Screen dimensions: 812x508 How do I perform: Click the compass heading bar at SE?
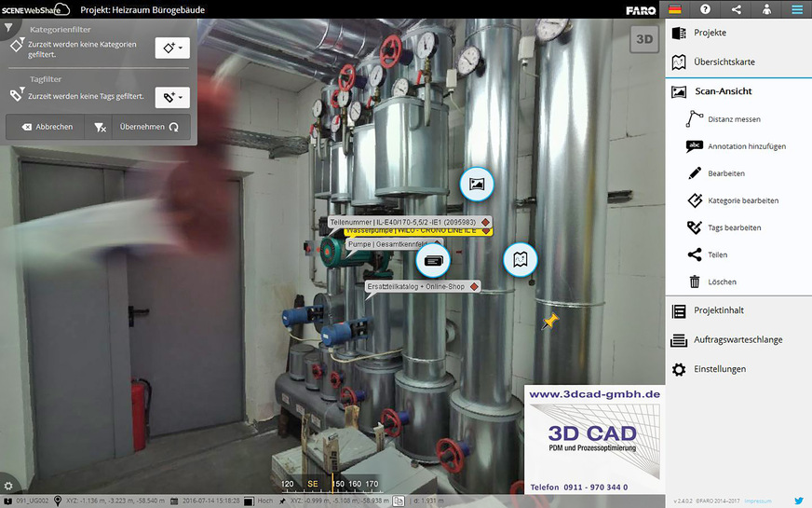pyautogui.click(x=313, y=484)
